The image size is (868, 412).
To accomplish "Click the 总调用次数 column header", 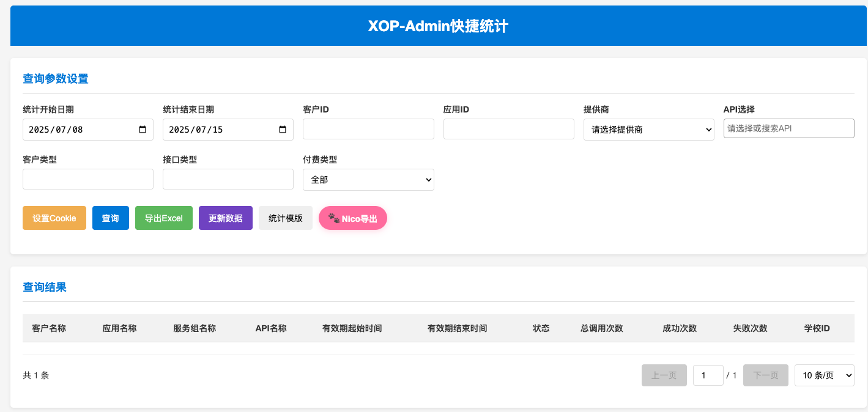I will [x=601, y=328].
